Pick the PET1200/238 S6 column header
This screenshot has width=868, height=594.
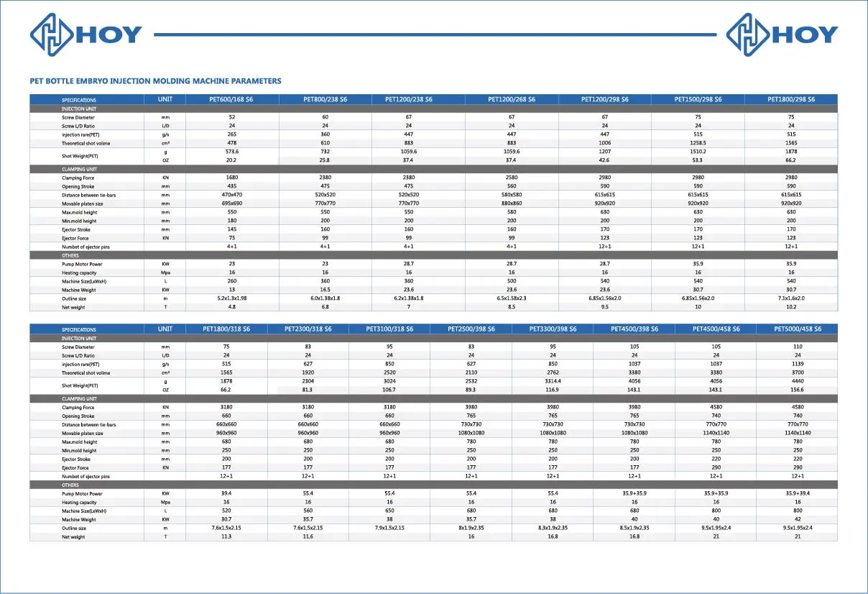point(419,99)
